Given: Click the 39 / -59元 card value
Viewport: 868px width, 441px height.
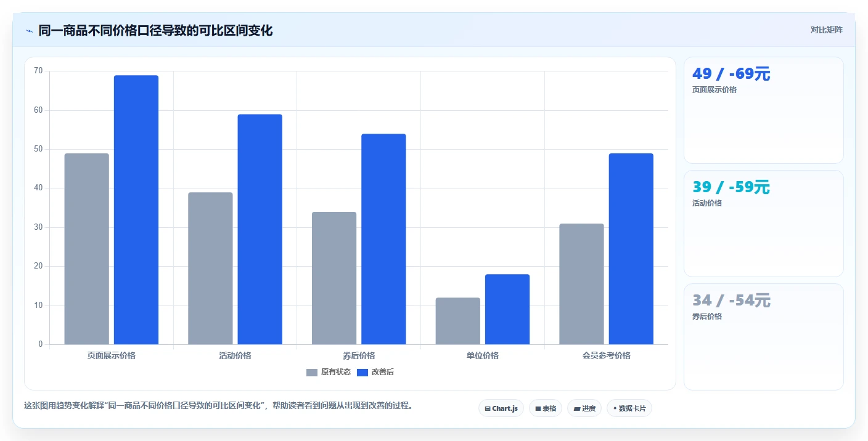Looking at the screenshot, I should 731,187.
